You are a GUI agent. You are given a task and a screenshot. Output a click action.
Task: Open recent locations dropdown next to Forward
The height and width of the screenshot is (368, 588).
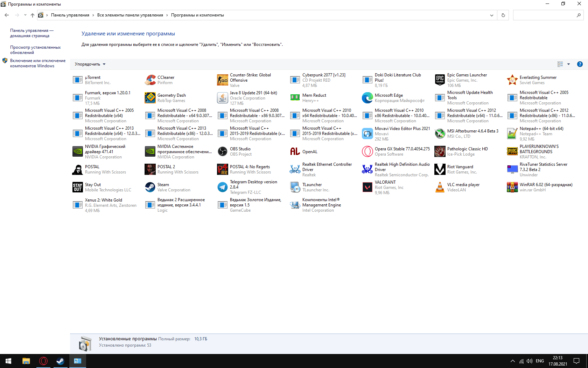coord(25,15)
